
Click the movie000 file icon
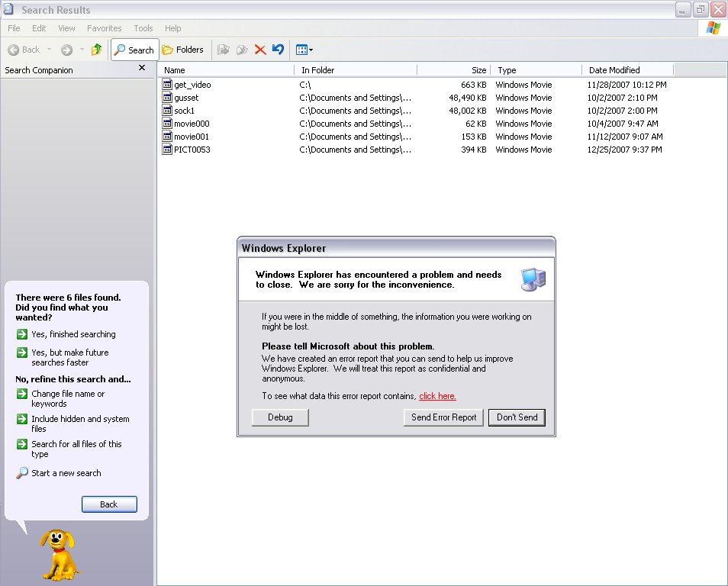(x=167, y=123)
